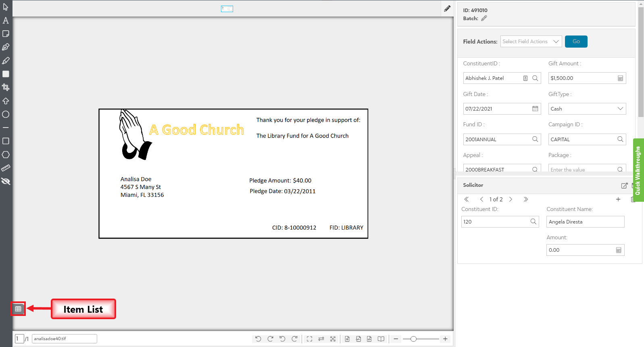Toggle annotation visibility with crossed-eye icon

pyautogui.click(x=6, y=182)
